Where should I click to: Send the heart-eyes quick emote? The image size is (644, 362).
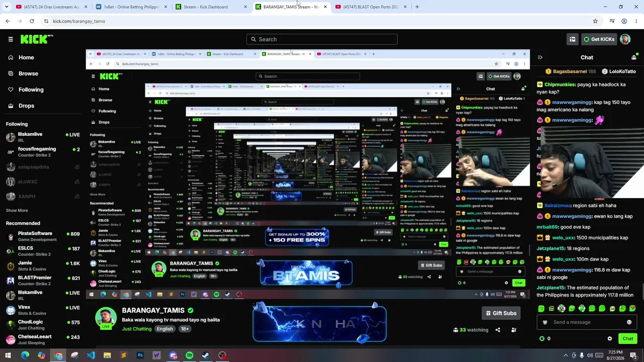pos(632,309)
